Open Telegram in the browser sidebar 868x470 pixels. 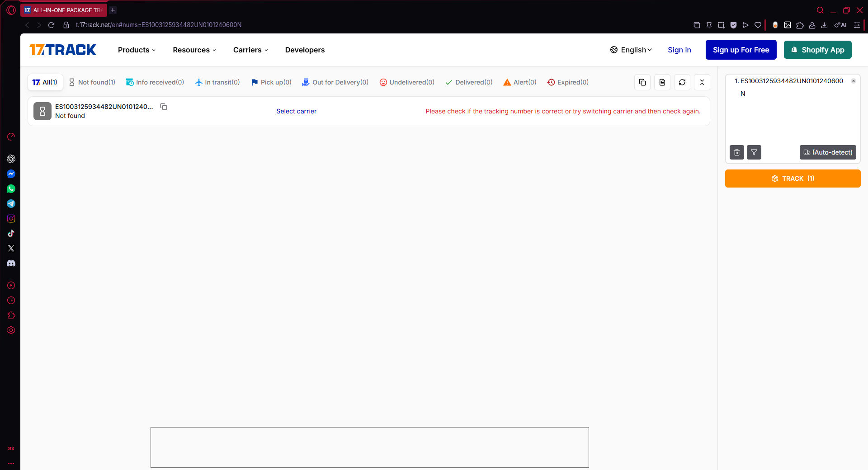coord(11,204)
